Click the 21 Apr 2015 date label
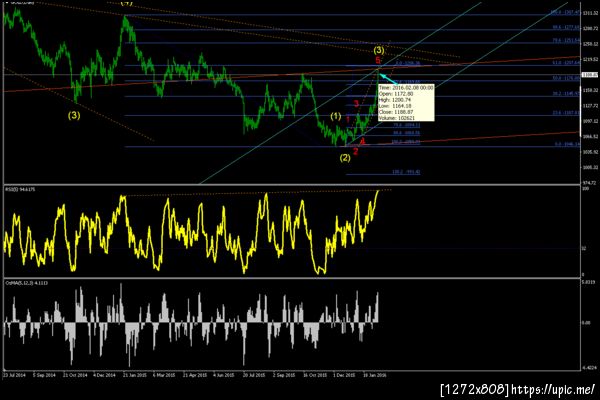The height and width of the screenshot is (400, 600). pos(194,376)
